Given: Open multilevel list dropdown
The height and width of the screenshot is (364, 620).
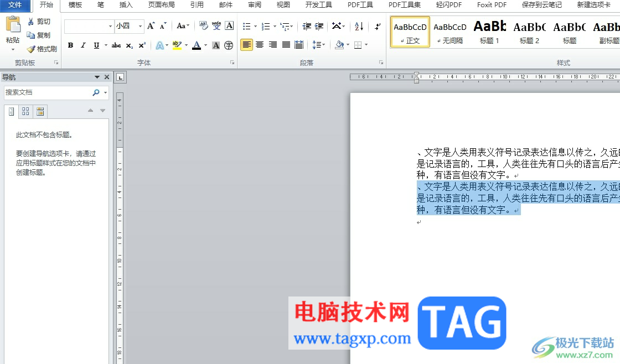Looking at the screenshot, I should pos(292,27).
